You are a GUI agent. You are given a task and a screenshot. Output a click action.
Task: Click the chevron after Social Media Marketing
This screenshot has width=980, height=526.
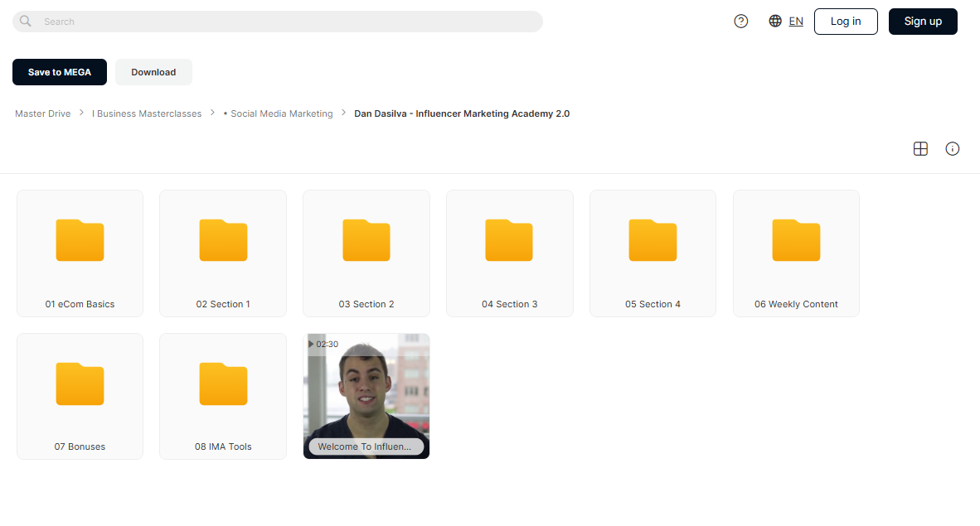(344, 113)
